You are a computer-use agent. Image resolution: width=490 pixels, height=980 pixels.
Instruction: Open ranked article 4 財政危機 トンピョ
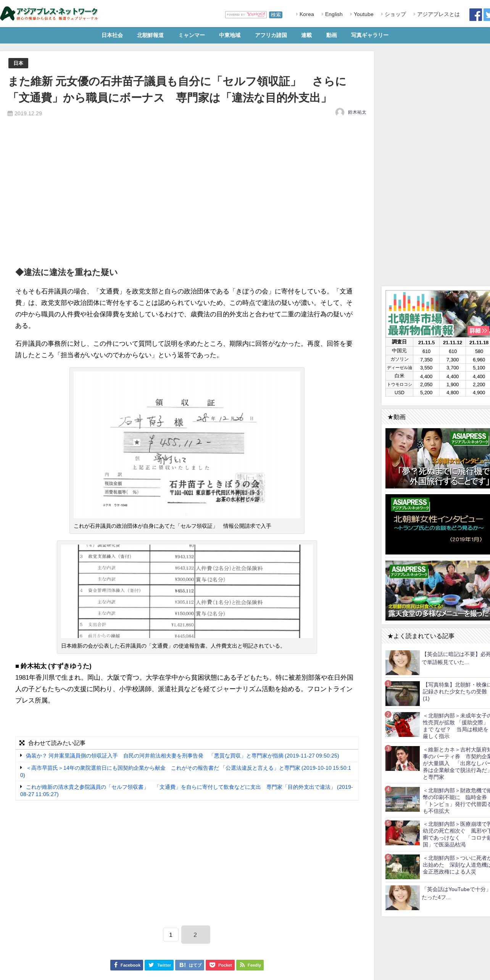pyautogui.click(x=456, y=801)
